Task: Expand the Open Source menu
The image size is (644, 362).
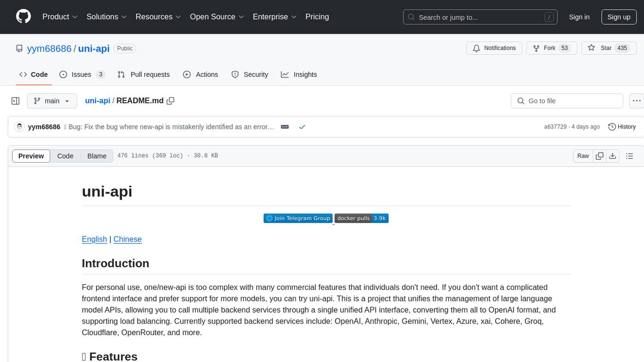Action: tap(217, 17)
